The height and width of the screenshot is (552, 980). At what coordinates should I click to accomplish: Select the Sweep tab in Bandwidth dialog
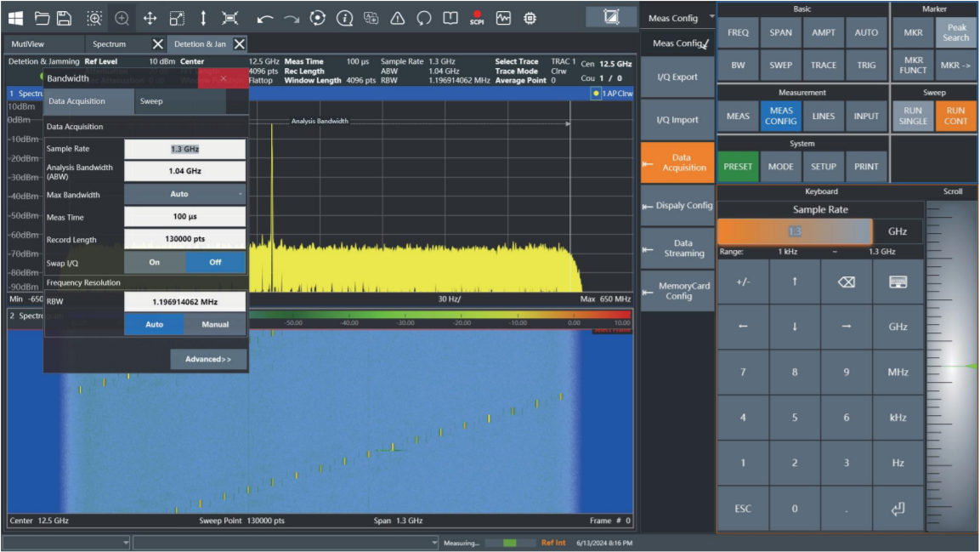(180, 101)
